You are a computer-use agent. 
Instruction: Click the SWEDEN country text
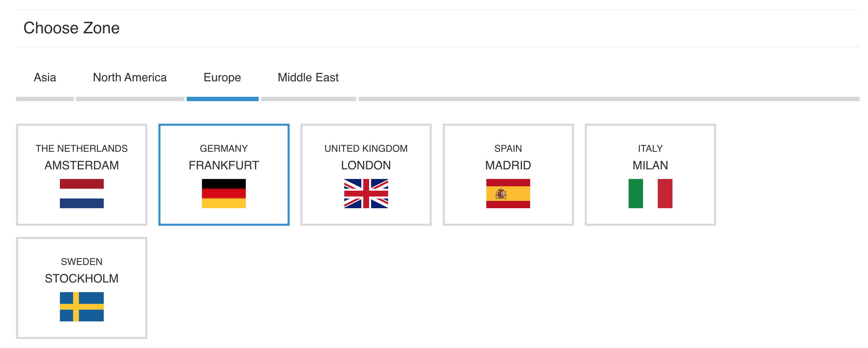click(82, 262)
